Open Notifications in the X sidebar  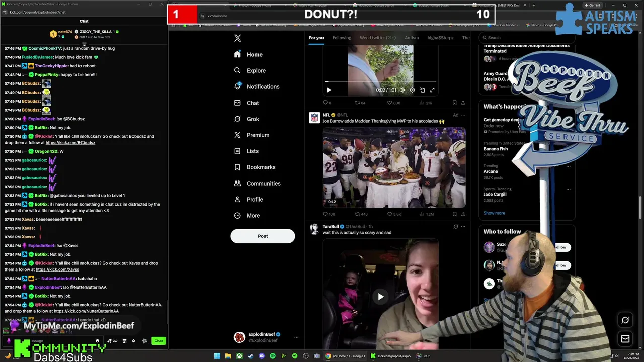click(x=257, y=86)
